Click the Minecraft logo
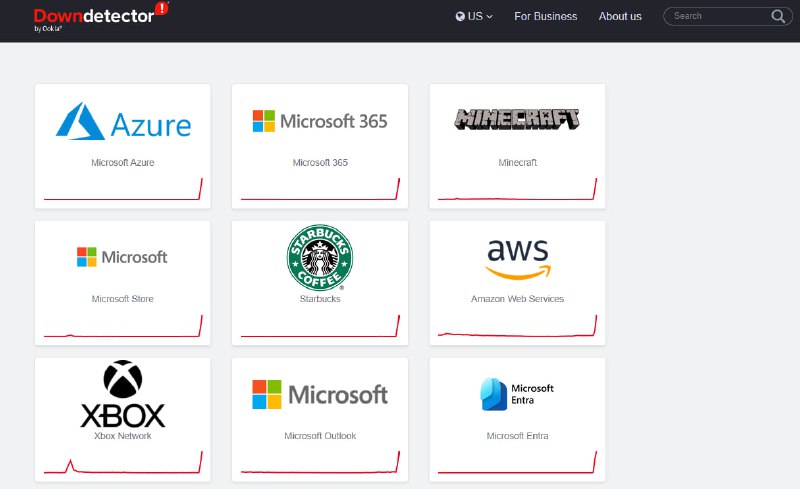The image size is (800, 489). [x=517, y=119]
